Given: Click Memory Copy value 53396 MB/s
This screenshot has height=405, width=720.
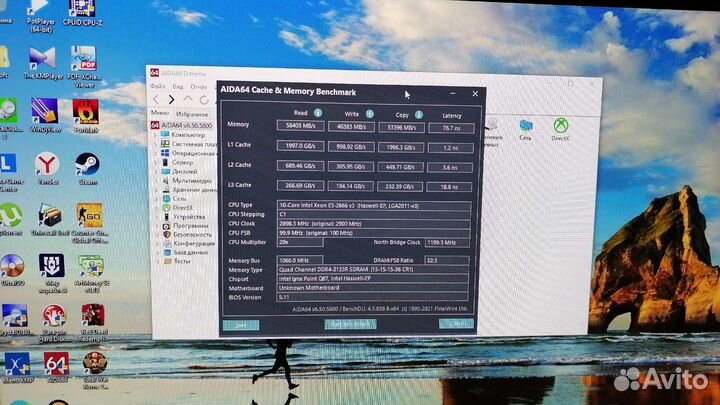Looking at the screenshot, I should [x=401, y=127].
